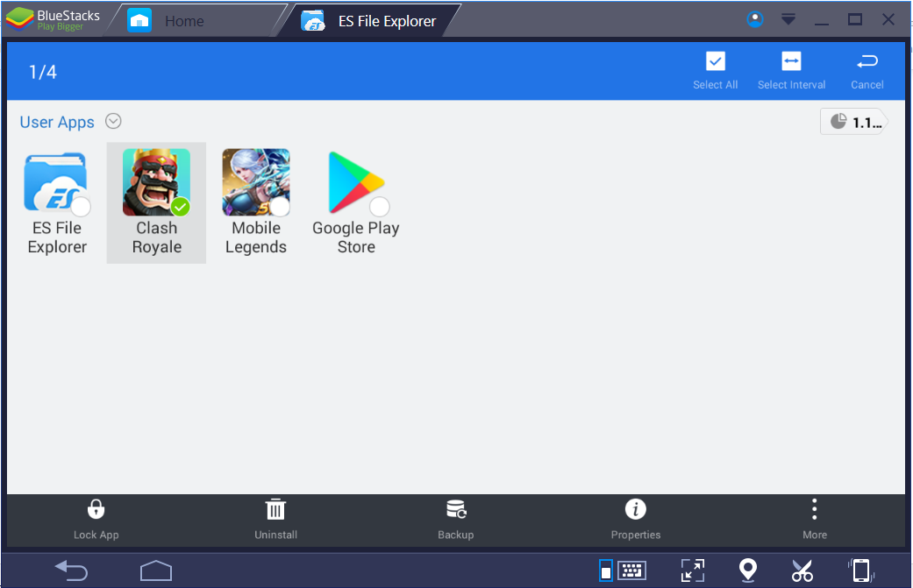Uncheck the green Clash Royale checkmark
The height and width of the screenshot is (588, 913).
[x=181, y=207]
